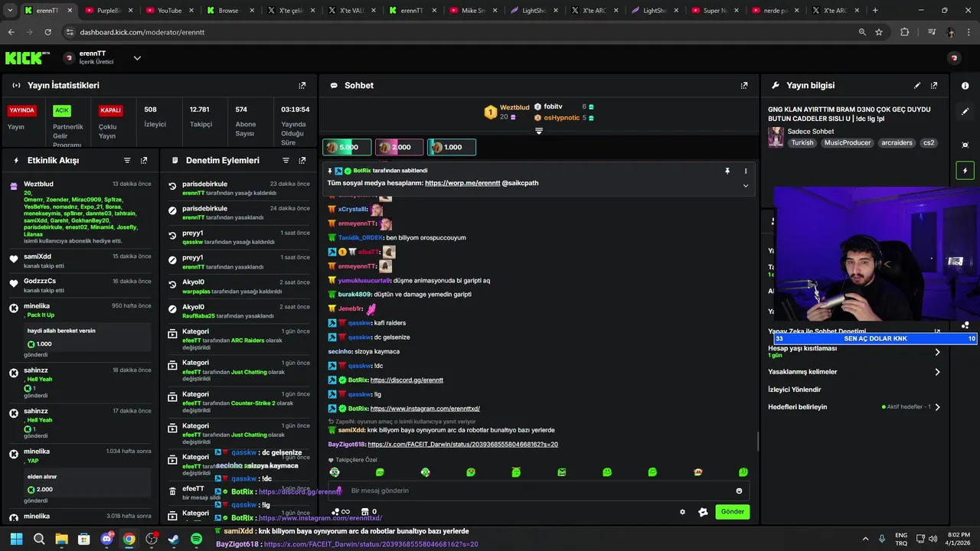980x551 pixels.
Task: Toggle the KAPALI Çoklu Yayın badge
Action: coord(111,110)
